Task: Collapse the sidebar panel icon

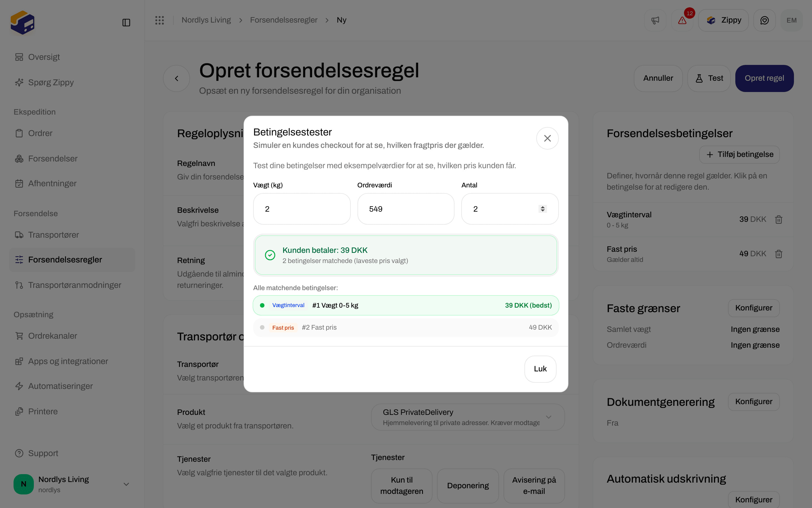Action: (126, 23)
